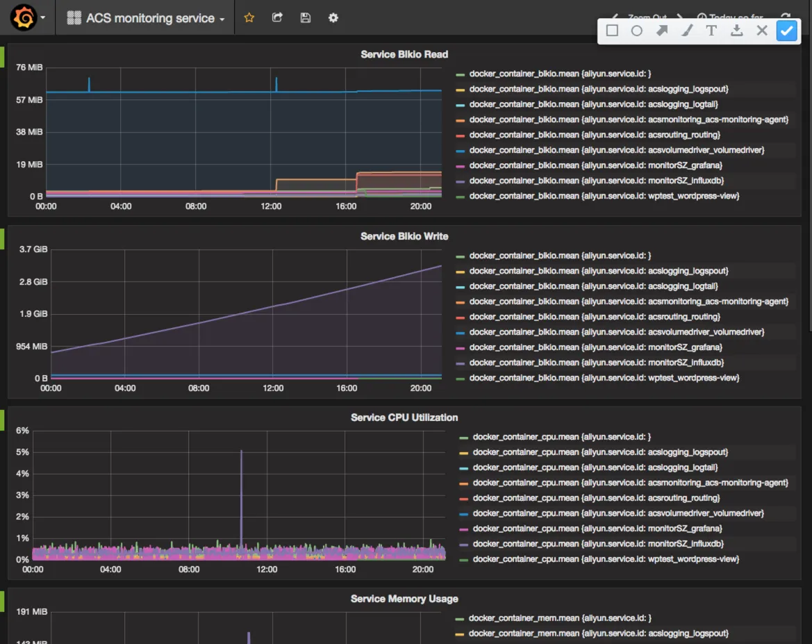Toggle monitorSZ_influxdb series in Blkio Write legend
Viewport: 812px width, 644px height.
pyautogui.click(x=596, y=363)
